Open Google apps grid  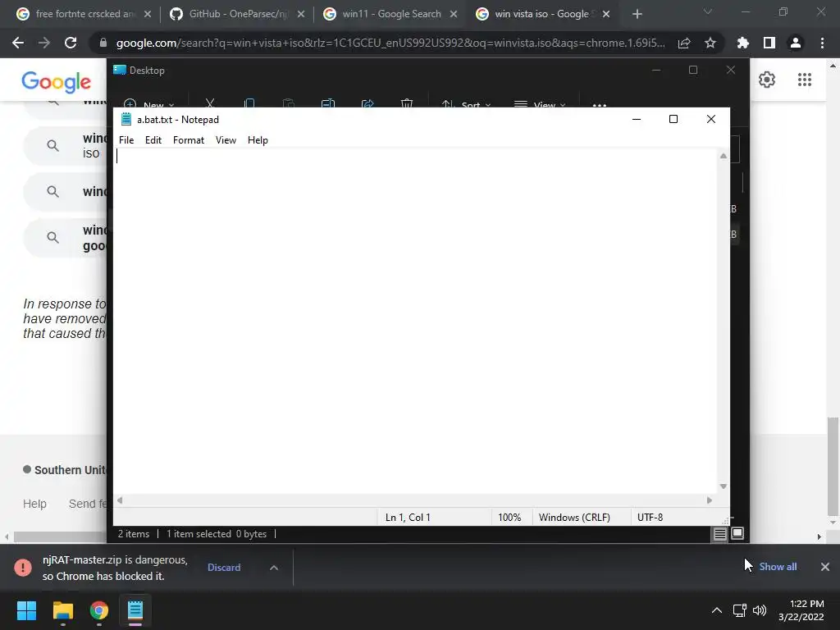805,80
